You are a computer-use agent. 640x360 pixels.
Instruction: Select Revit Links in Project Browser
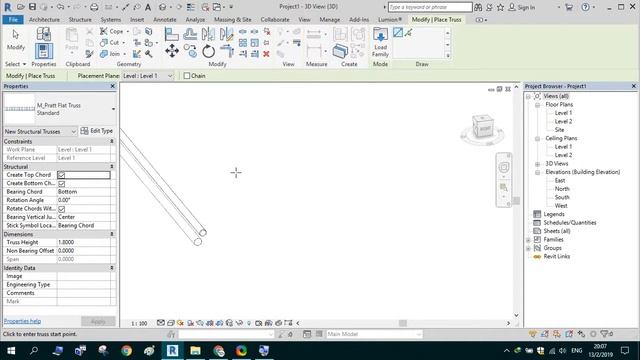coord(556,256)
